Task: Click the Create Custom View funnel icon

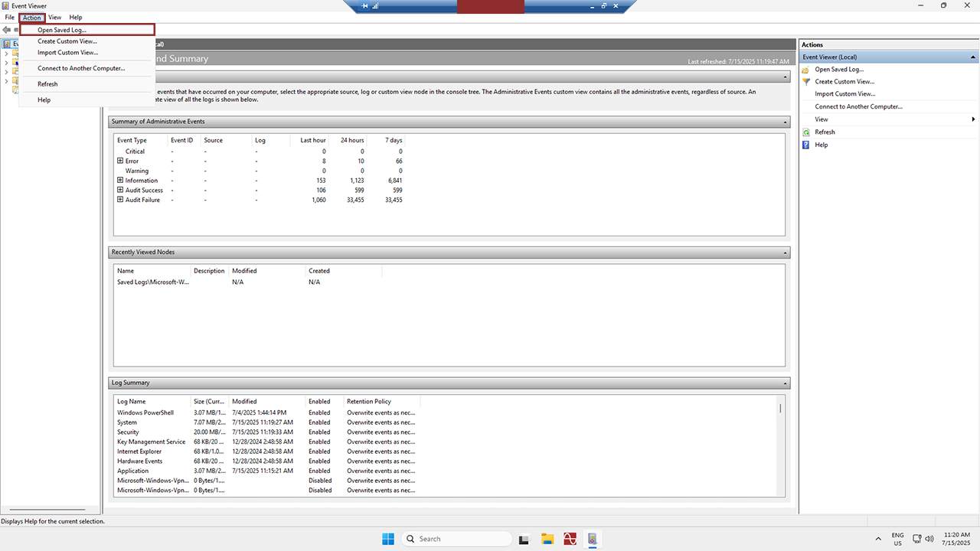Action: 806,81
